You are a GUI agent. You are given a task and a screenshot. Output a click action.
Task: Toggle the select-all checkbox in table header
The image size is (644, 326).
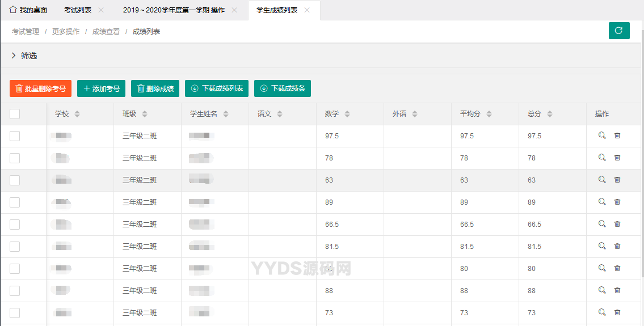tap(15, 114)
